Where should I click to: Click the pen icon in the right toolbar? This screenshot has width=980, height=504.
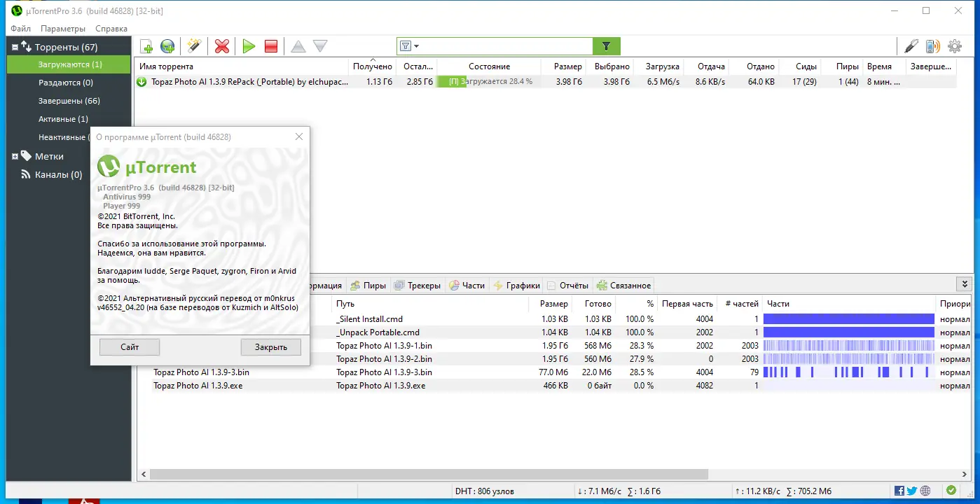click(x=911, y=47)
